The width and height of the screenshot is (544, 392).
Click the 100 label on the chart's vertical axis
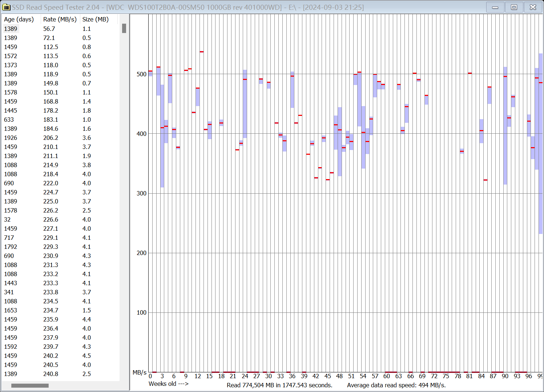click(141, 312)
